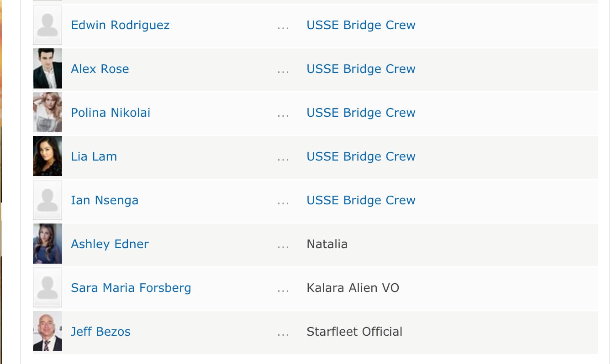Click the ellipsis separator on Sara Maria Forsberg's row

pyautogui.click(x=284, y=288)
